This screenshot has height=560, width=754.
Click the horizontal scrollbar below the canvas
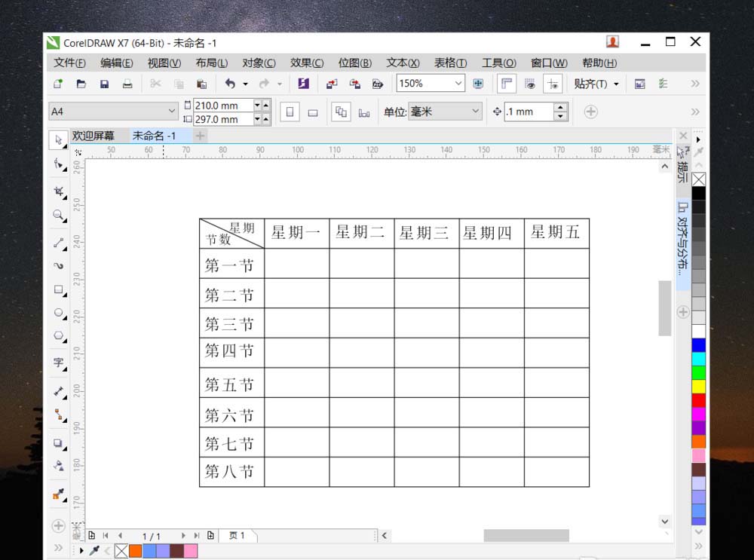[526, 535]
